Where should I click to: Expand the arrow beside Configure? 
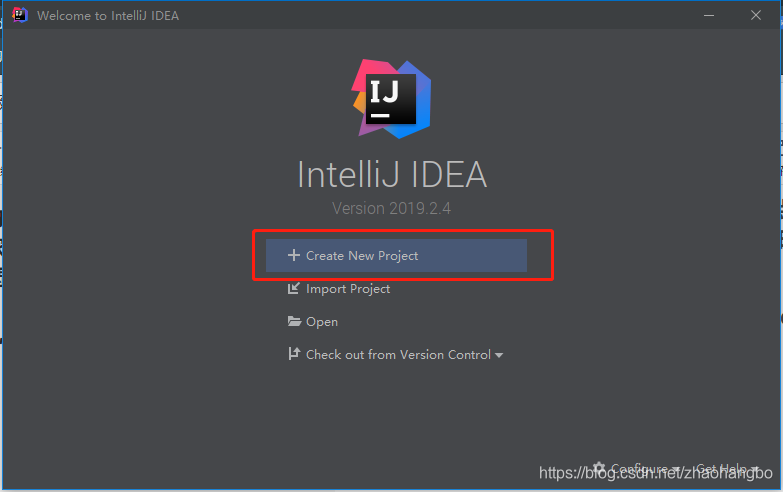click(x=676, y=470)
